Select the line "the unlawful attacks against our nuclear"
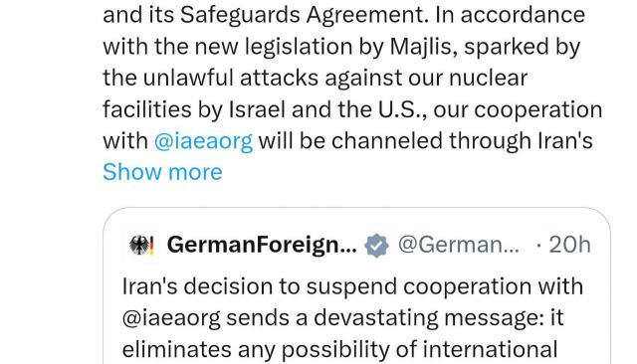Image resolution: width=637 pixels, height=364 pixels. [315, 78]
